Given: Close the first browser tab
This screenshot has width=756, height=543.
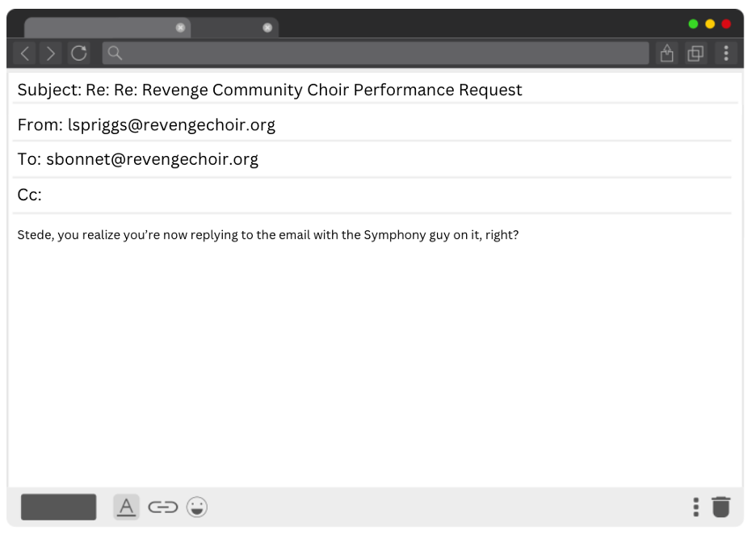Looking at the screenshot, I should 180,27.
